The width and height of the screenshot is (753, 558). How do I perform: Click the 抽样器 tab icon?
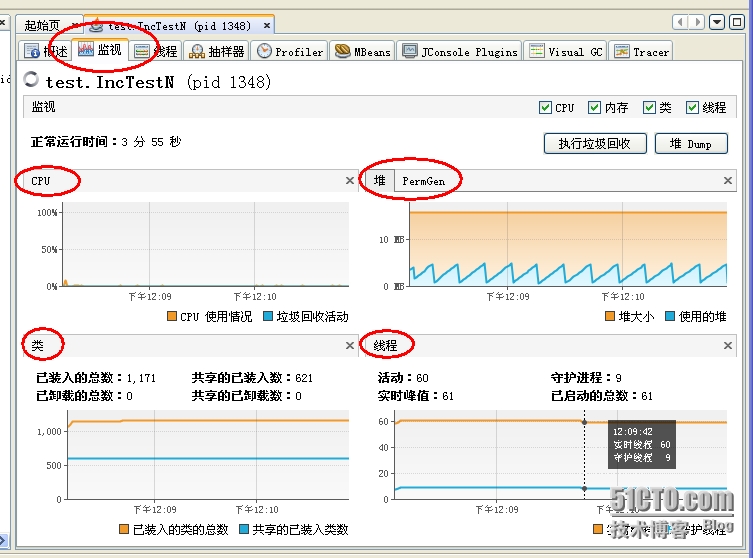click(x=196, y=51)
